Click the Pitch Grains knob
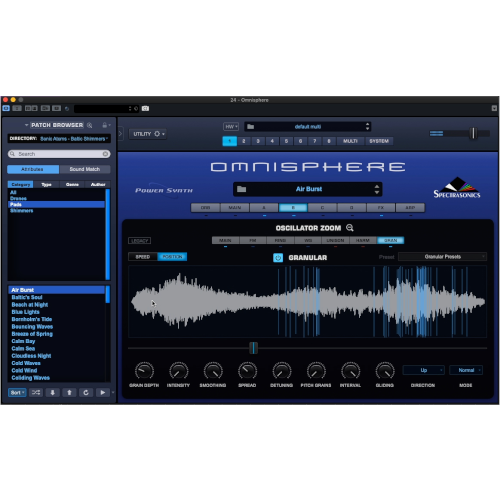The image size is (500, 500). pos(316,371)
